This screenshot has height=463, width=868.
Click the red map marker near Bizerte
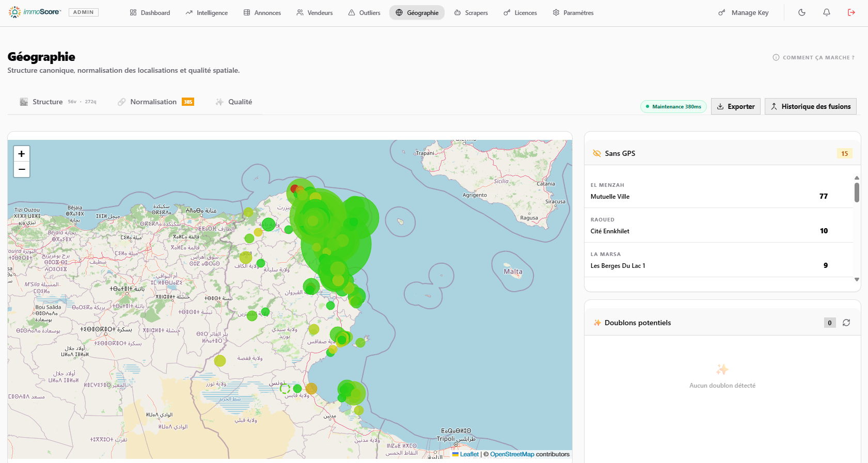point(294,189)
